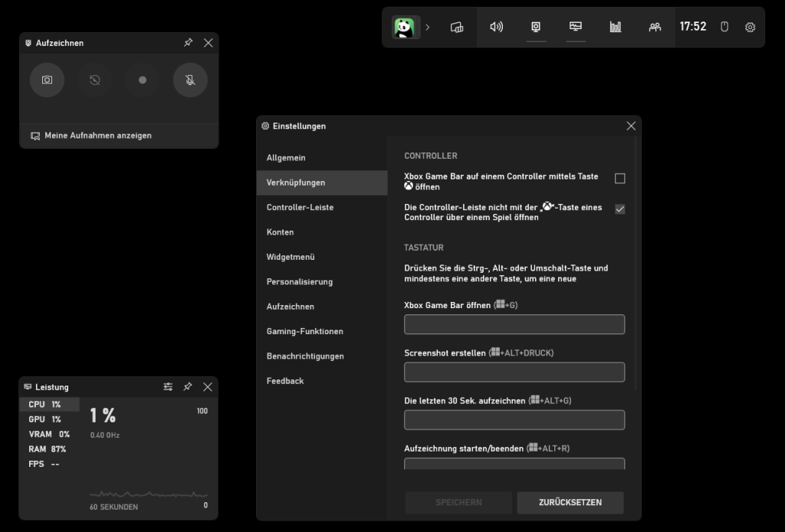Open the Xbox Social people icon

tap(655, 27)
